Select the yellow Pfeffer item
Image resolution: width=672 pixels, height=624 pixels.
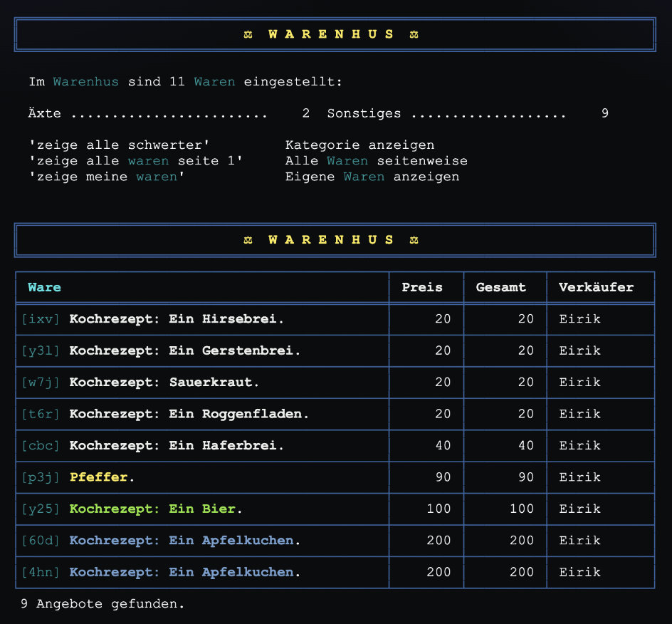99,477
